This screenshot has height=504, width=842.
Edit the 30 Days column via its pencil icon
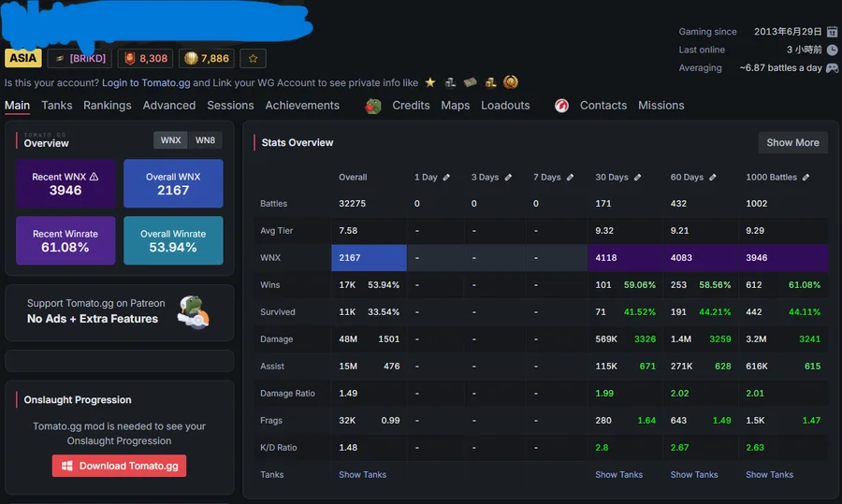pos(637,177)
